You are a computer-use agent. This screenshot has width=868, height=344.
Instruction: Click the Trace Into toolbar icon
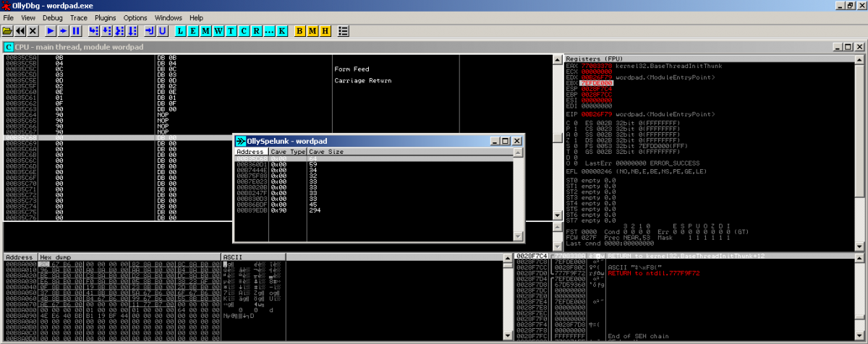(119, 31)
